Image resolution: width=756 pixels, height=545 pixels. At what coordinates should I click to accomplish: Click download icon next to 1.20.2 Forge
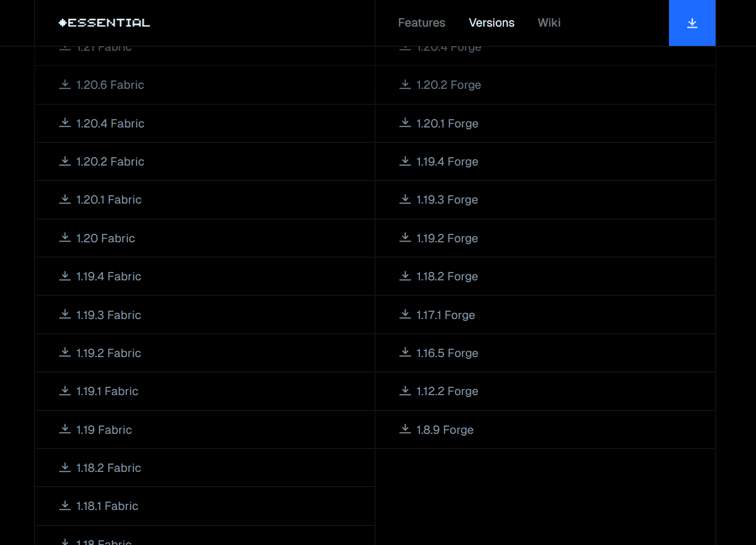coord(405,85)
